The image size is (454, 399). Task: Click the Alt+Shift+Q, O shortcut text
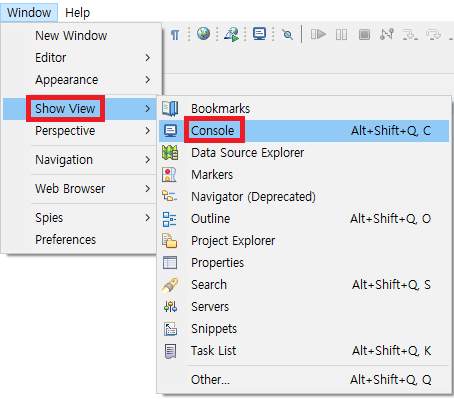[x=390, y=219]
